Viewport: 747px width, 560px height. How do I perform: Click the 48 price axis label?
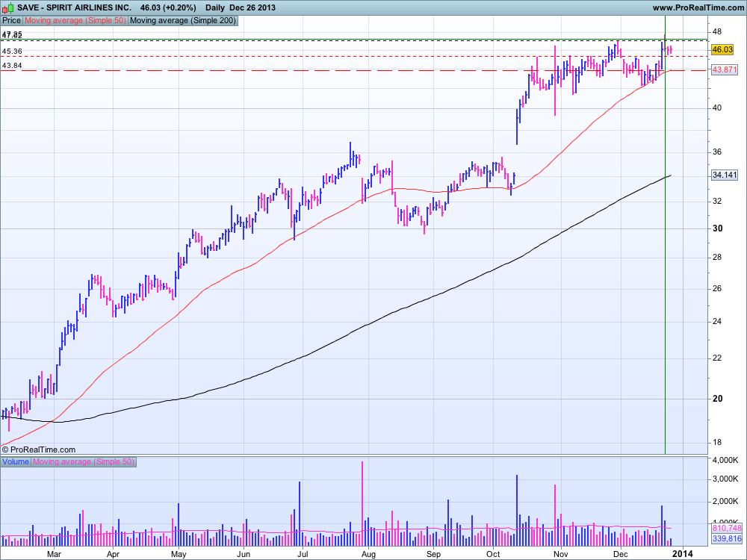[x=716, y=31]
